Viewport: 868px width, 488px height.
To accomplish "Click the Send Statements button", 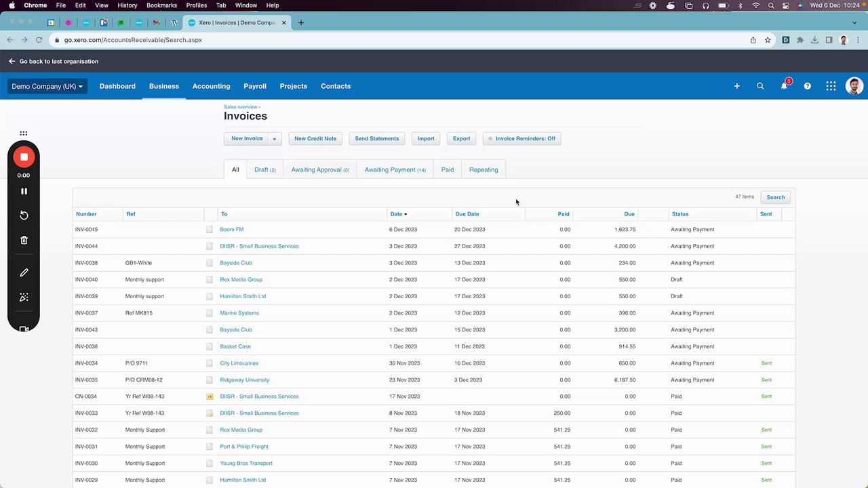I will tap(377, 138).
